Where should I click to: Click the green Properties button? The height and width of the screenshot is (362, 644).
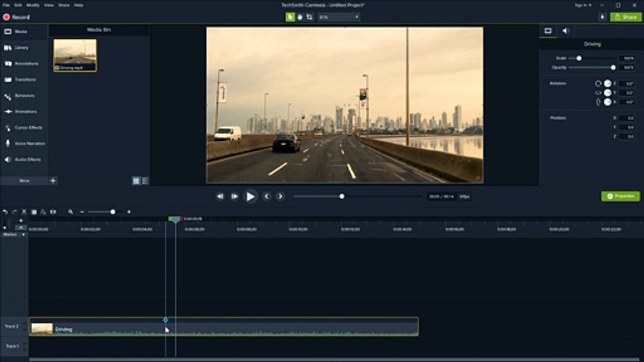(x=621, y=196)
